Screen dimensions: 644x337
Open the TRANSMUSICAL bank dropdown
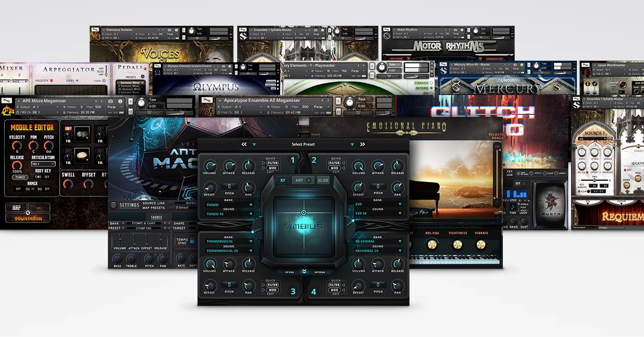(229, 241)
